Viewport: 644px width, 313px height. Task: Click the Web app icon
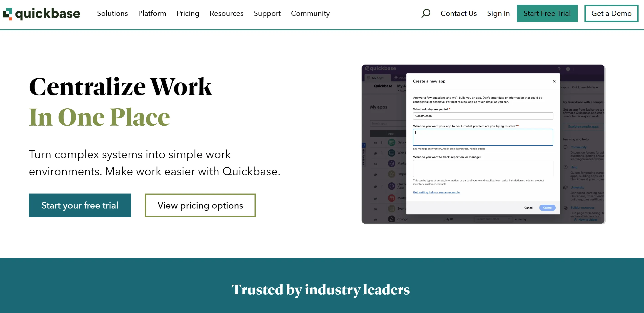coord(391,153)
